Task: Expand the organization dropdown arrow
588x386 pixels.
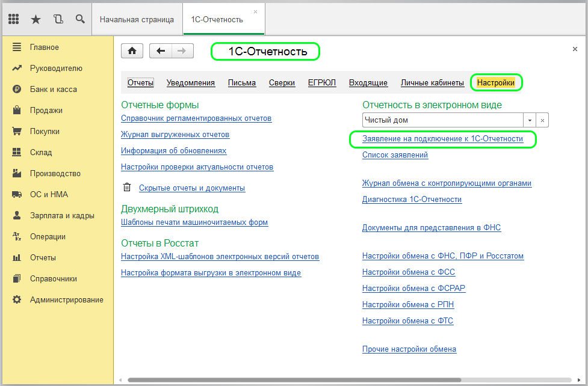Action: click(530, 120)
